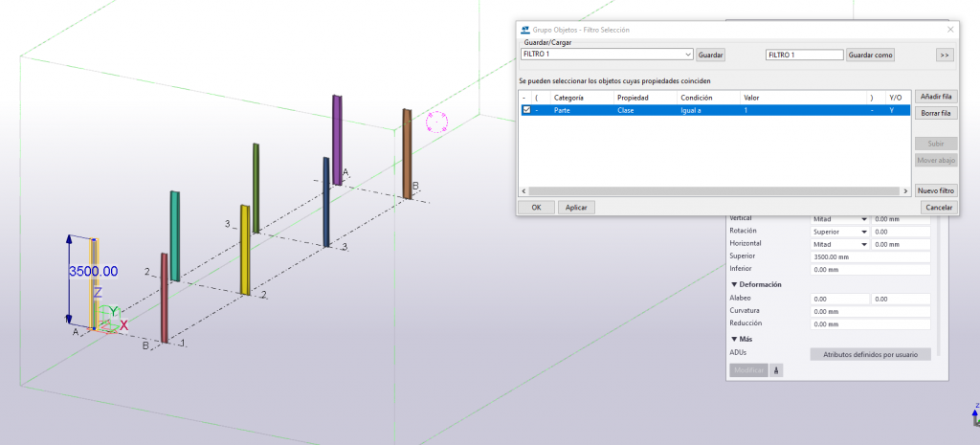Image resolution: width=980 pixels, height=445 pixels.
Task: Confirm the filter with OK
Action: [x=536, y=208]
